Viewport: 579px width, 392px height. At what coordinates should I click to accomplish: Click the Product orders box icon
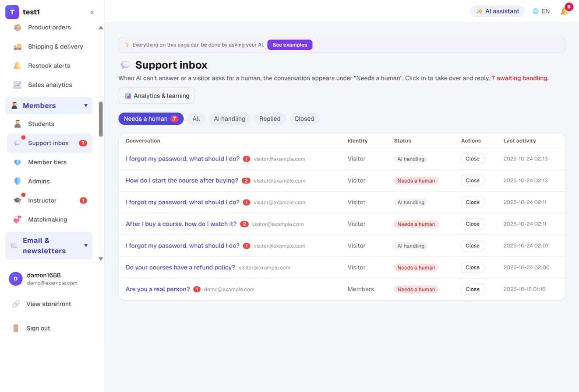(18, 27)
